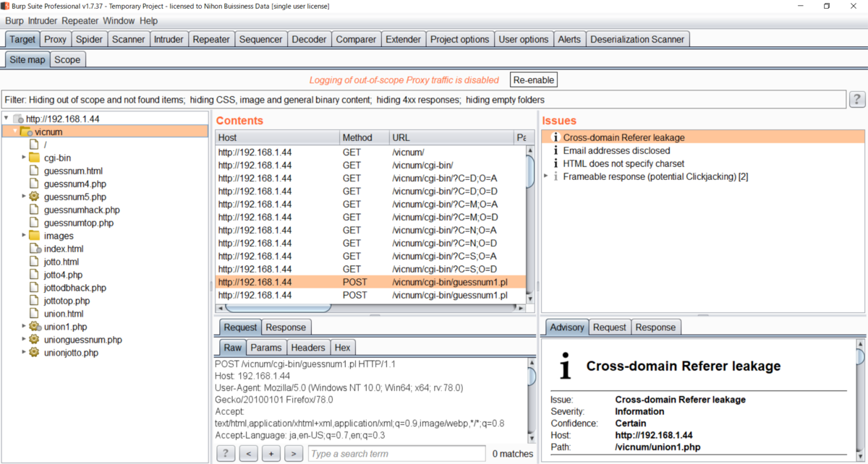
Task: Expand the unionguessnum.php node
Action: tap(24, 340)
